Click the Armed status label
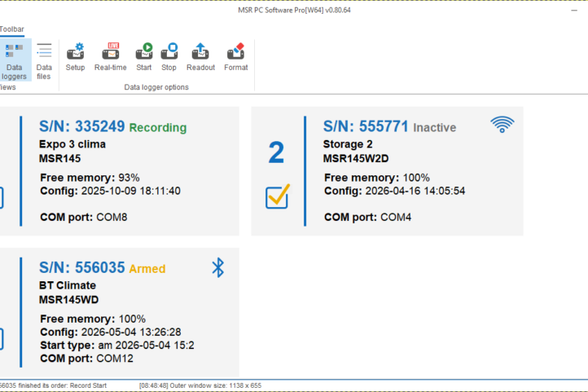This screenshot has height=392, width=588. tap(147, 269)
